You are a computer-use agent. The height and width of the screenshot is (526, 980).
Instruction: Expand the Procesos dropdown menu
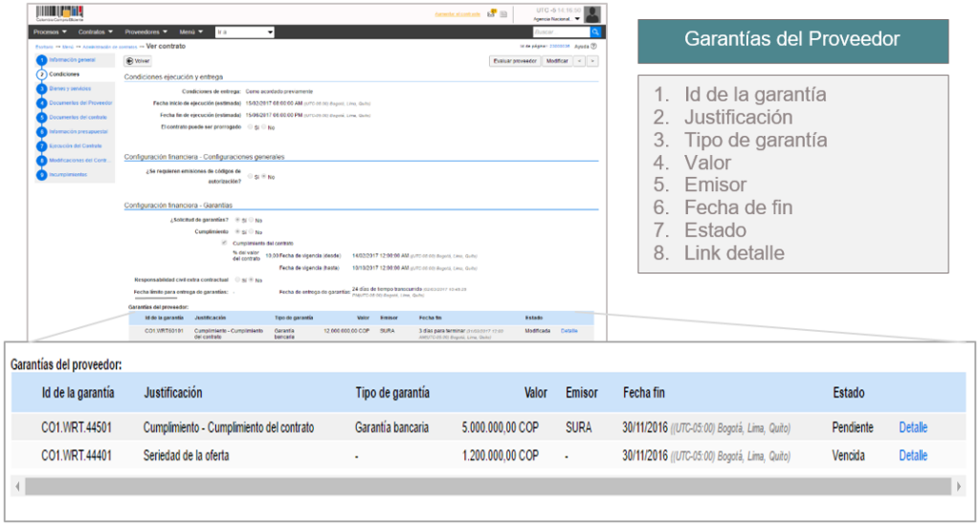[52, 32]
